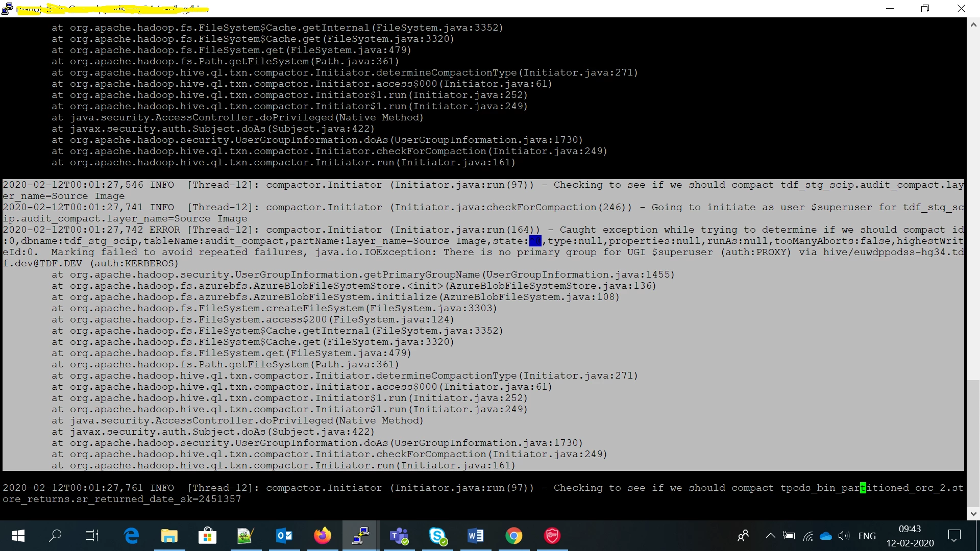
Task: Restore down the PuTTY window
Action: 925,8
